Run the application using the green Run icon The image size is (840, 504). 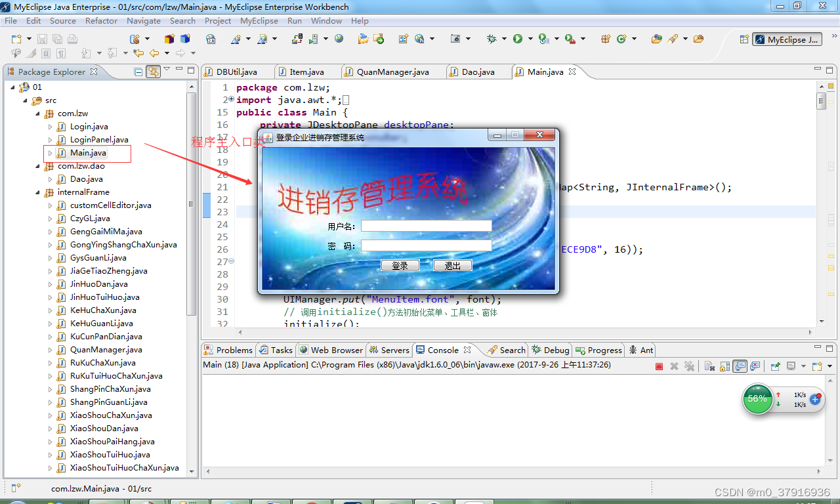coord(518,38)
